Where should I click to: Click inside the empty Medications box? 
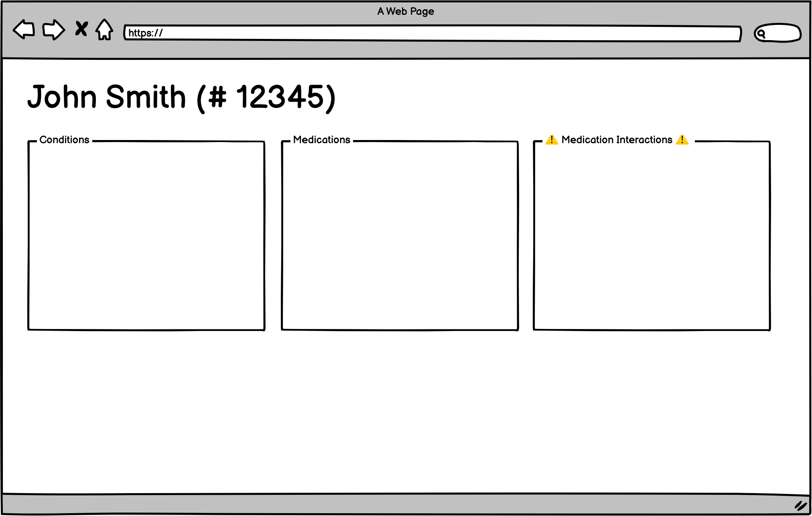(400, 237)
